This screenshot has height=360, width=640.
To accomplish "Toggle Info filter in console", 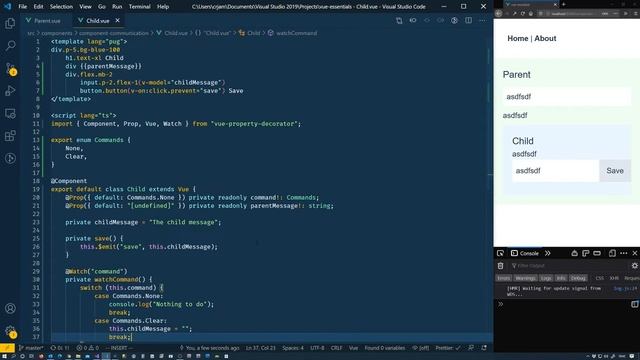I will click(561, 278).
